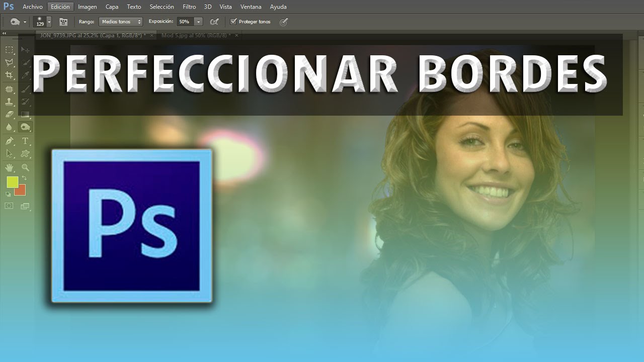Open the Ventana menu
The width and height of the screenshot is (644, 362).
pos(251,7)
